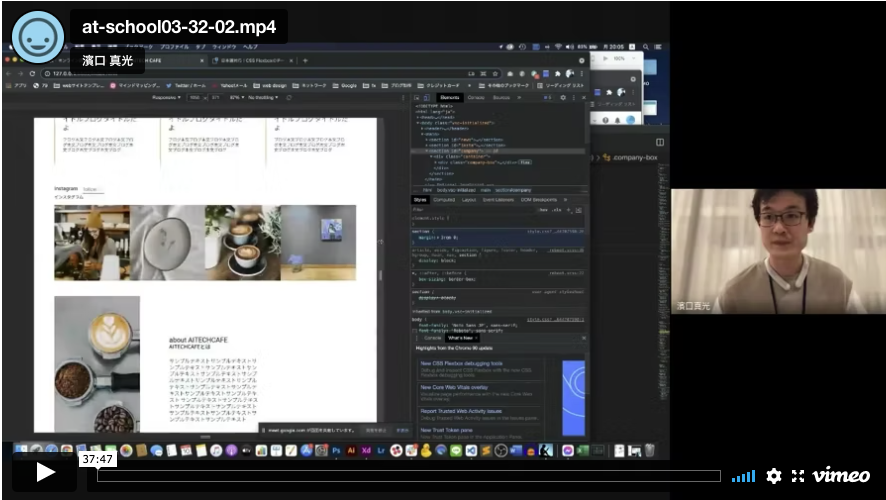This screenshot has height=500, width=886.
Task: Show more style pane tabs chevron
Action: tap(565, 200)
